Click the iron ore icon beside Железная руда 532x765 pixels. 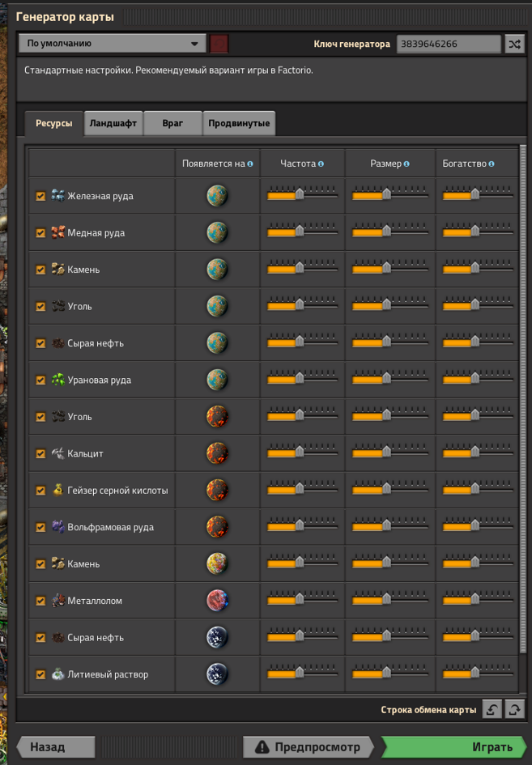(58, 196)
